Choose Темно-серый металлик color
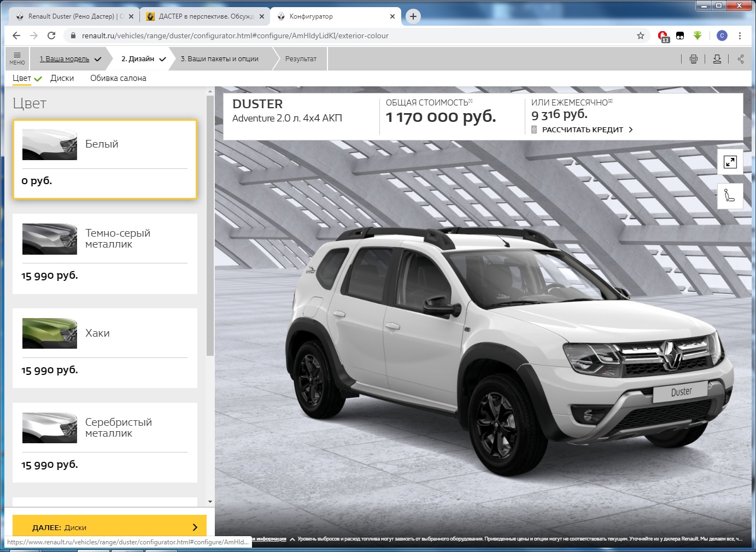Screen dimensions: 756x552 point(105,254)
